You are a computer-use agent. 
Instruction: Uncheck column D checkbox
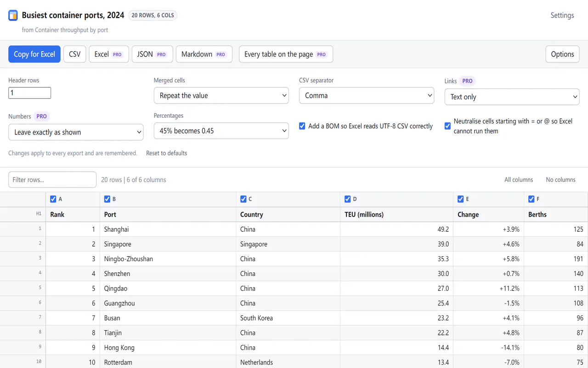(x=348, y=199)
